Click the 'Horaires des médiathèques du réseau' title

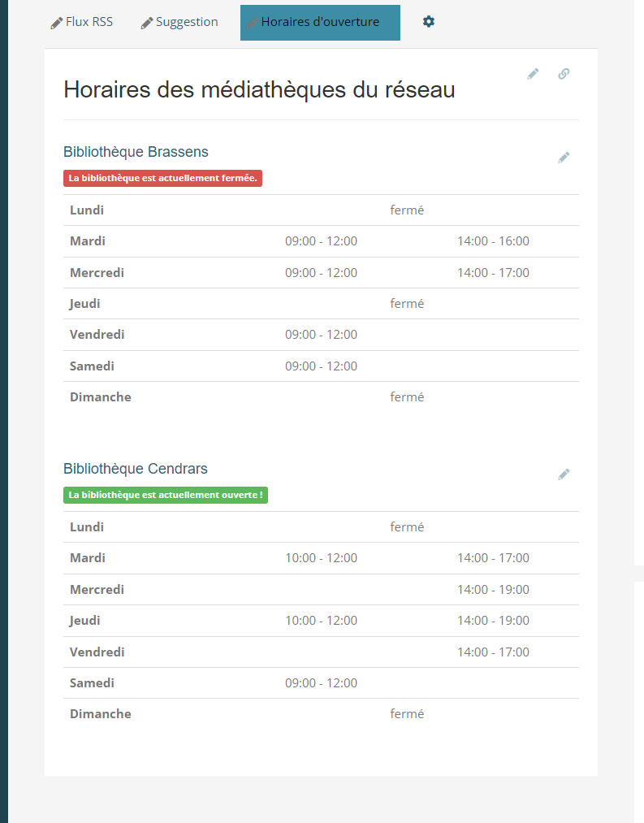(259, 89)
